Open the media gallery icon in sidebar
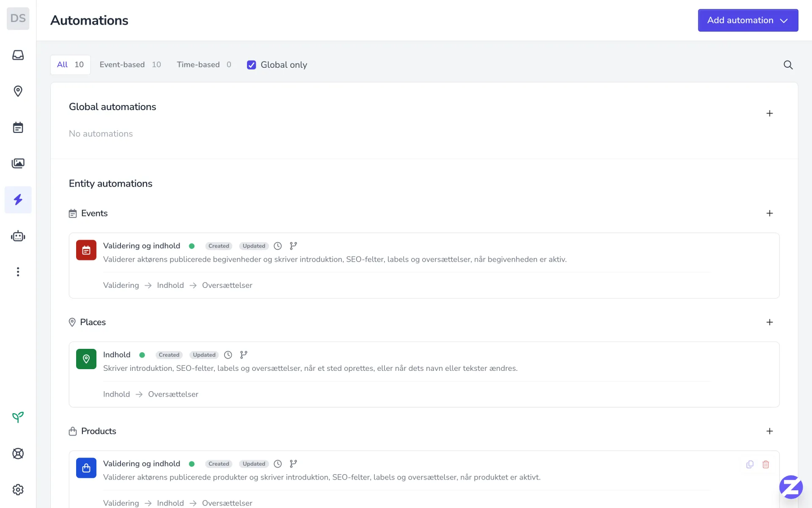 coord(18,163)
